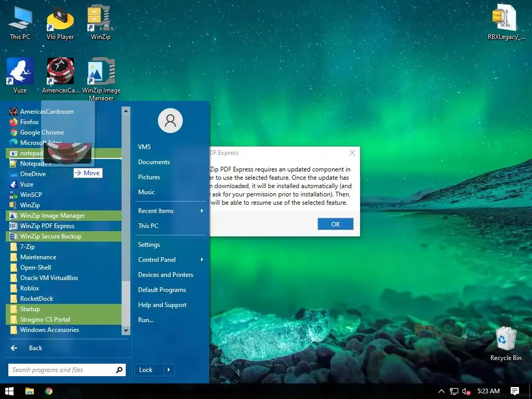Expand the Control Panel submenu
This screenshot has height=399, width=532.
point(170,260)
